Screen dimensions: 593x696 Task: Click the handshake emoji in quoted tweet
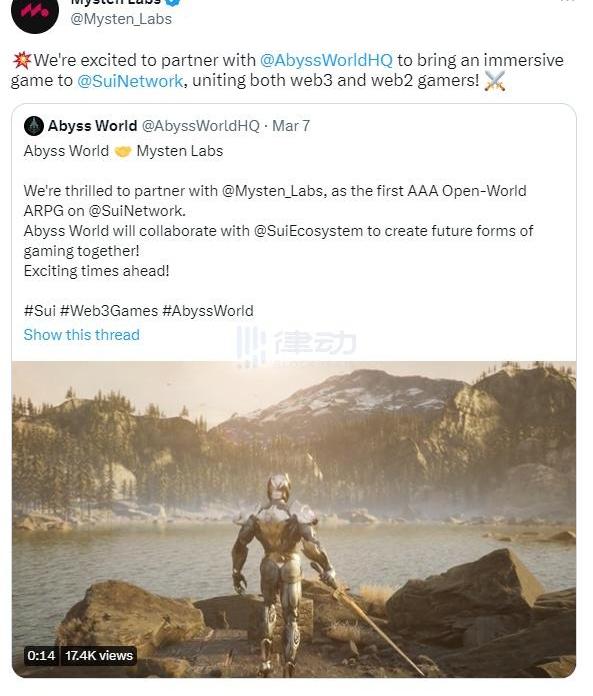point(123,152)
